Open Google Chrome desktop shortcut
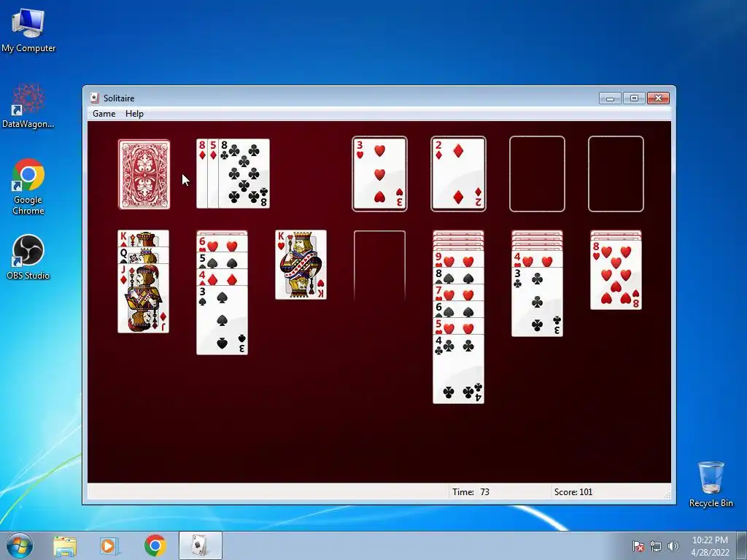 coord(28,187)
